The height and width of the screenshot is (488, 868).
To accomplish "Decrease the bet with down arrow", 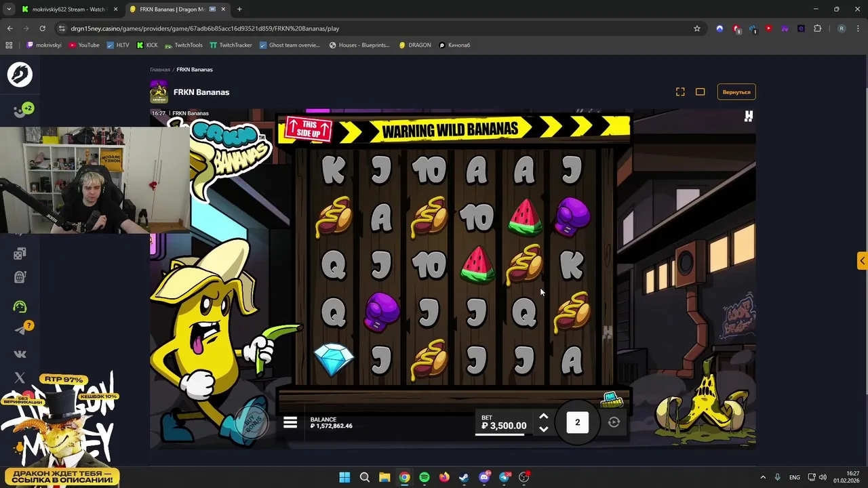I will click(543, 429).
